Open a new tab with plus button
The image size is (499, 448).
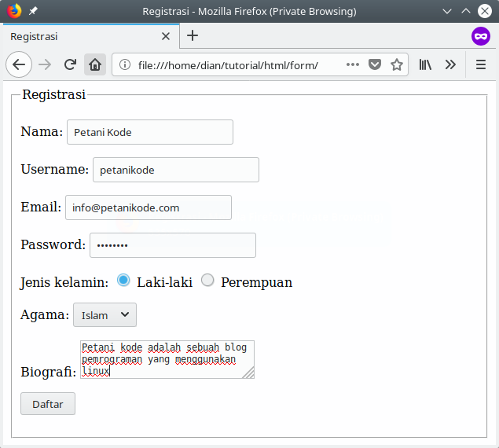coord(193,35)
